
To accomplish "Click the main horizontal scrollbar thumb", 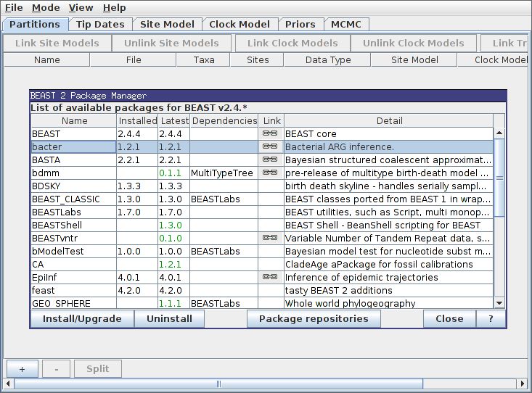I will click(218, 384).
